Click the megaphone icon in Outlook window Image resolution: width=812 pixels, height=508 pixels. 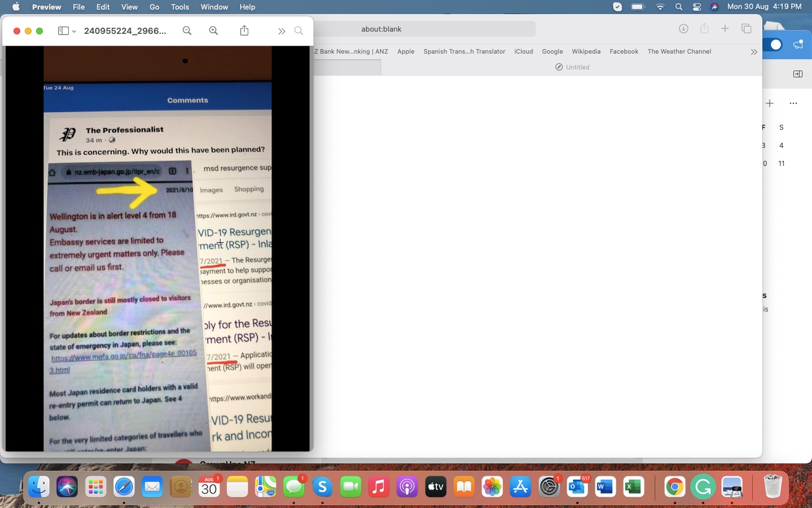(x=798, y=45)
